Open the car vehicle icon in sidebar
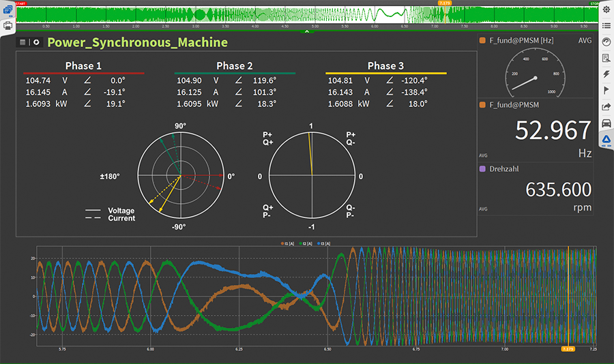614x364 pixels. [x=606, y=123]
